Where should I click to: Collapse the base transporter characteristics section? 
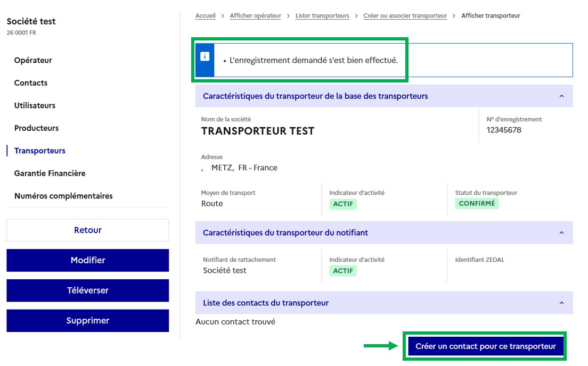coord(561,96)
